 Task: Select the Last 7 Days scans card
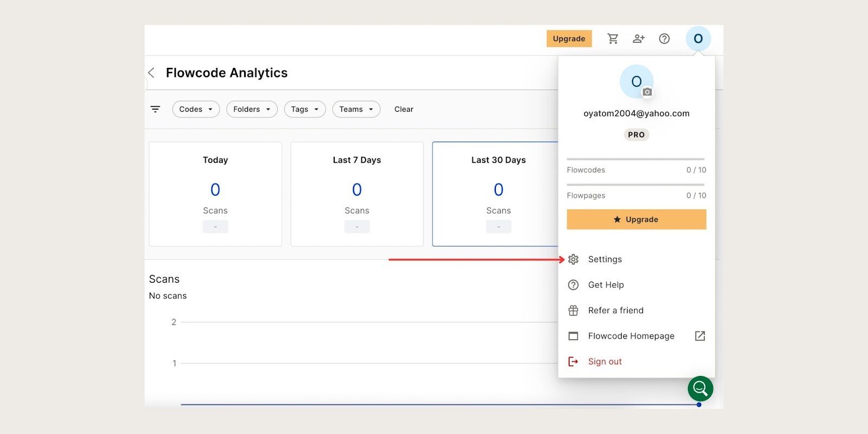357,194
